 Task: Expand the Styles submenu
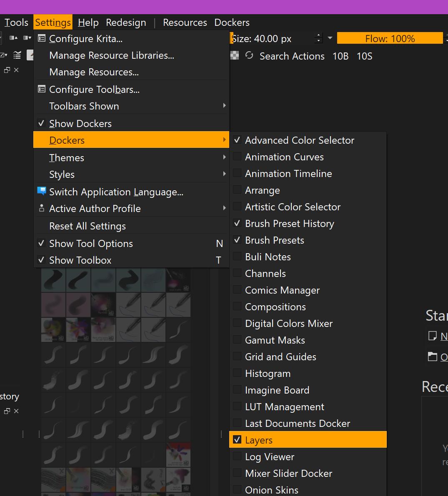[131, 174]
